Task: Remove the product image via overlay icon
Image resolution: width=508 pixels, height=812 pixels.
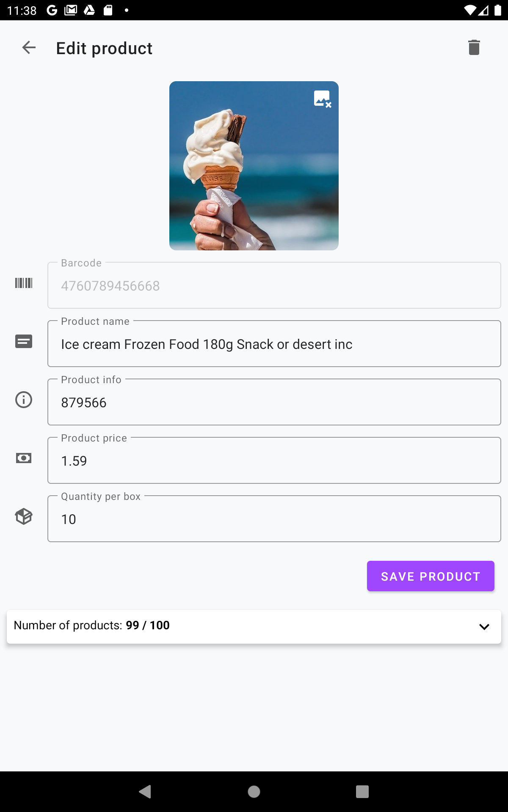Action: [x=323, y=99]
